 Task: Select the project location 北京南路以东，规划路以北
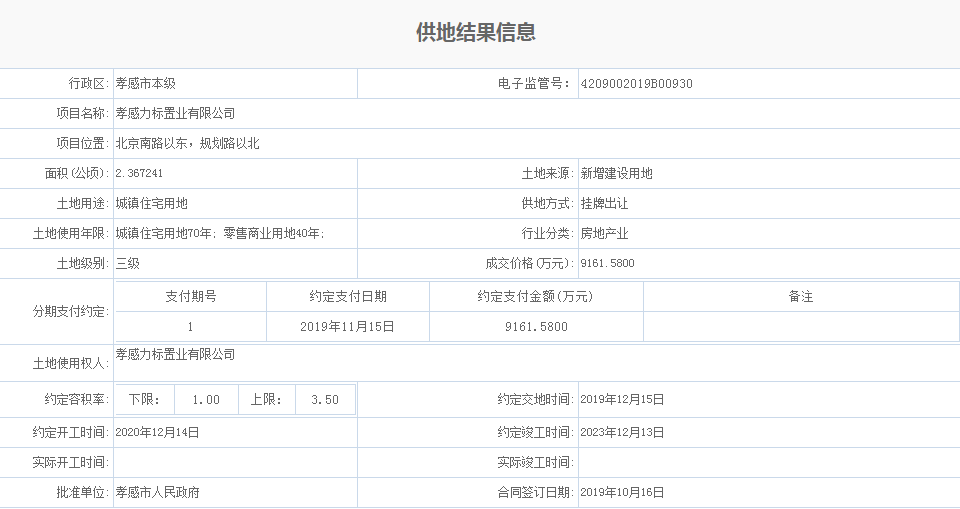[187, 144]
